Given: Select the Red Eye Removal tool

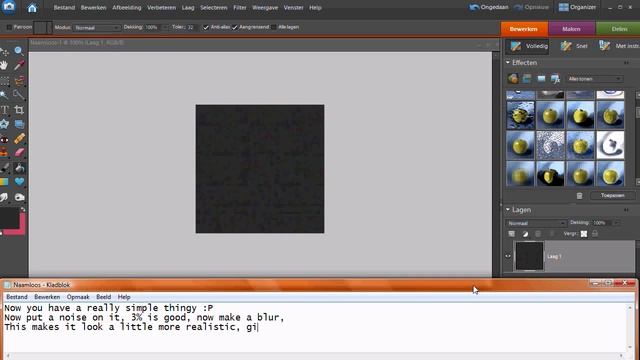Looking at the screenshot, I should click(x=4, y=139).
